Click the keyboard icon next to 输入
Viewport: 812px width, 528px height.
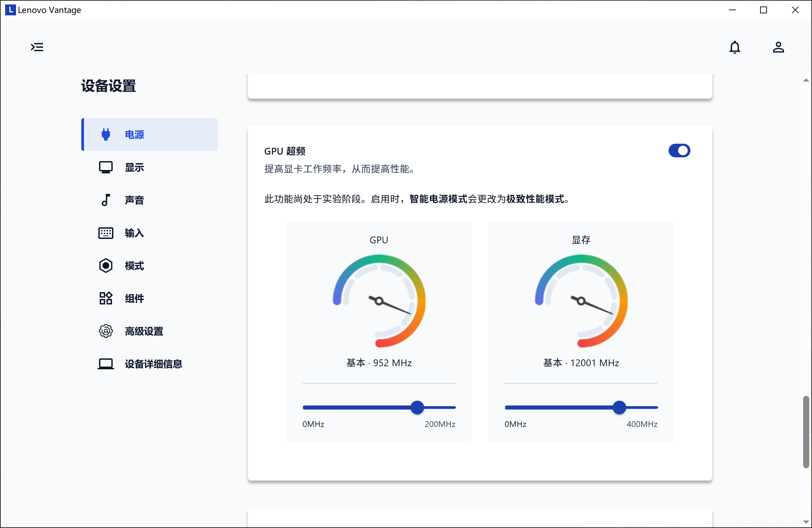(x=106, y=233)
